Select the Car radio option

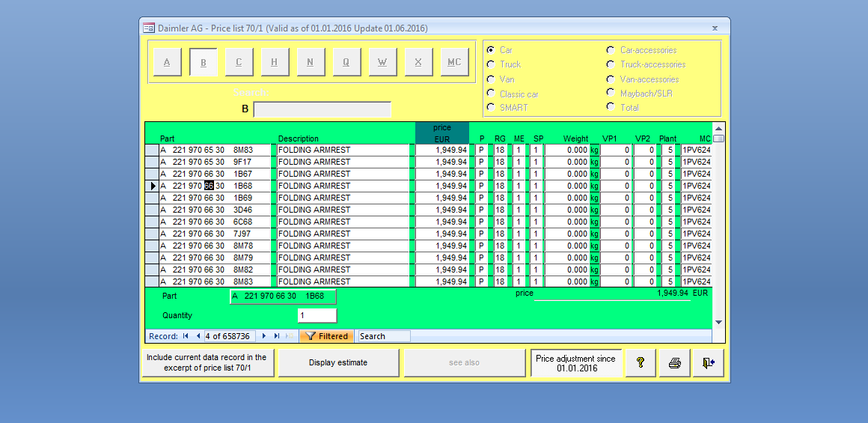point(490,50)
